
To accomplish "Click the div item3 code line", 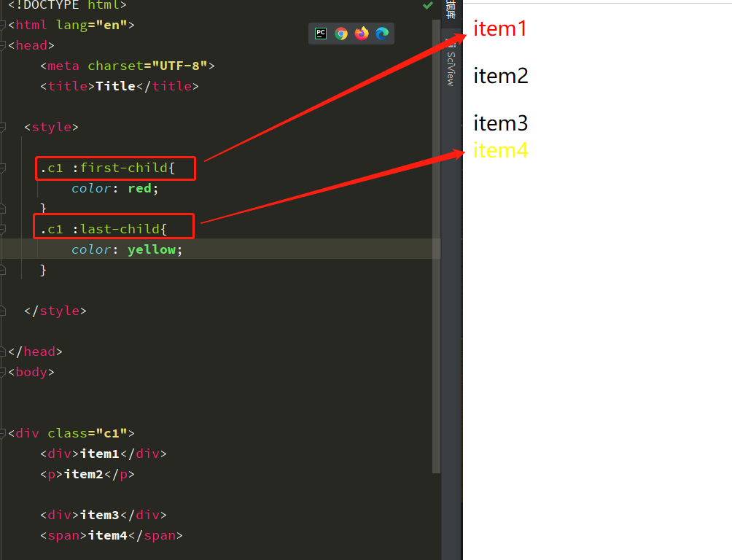I will [104, 515].
